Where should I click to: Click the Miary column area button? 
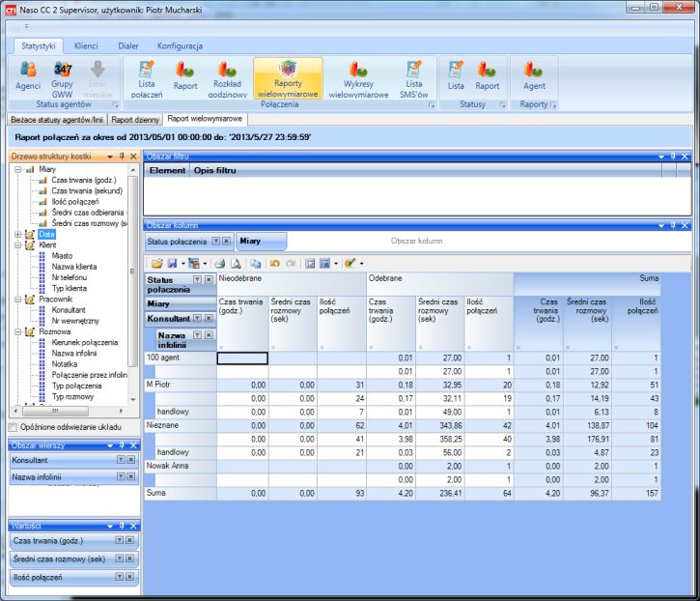[261, 241]
